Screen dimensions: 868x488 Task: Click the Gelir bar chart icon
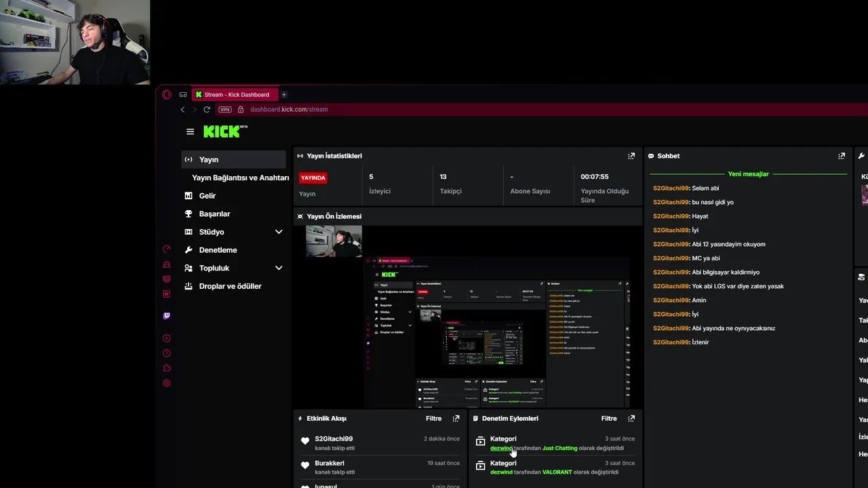(189, 196)
